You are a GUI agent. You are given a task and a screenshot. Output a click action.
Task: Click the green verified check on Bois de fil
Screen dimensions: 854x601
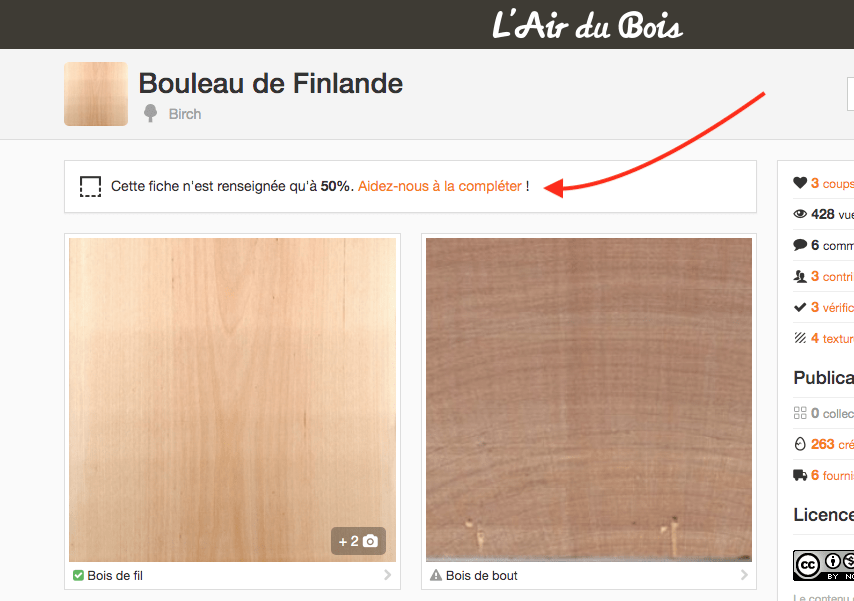(78, 575)
